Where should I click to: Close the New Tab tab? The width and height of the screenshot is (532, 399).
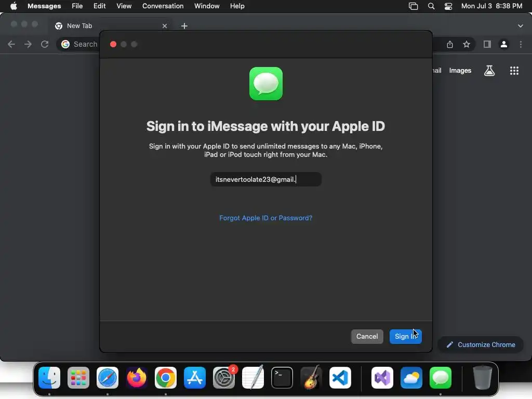[165, 26]
